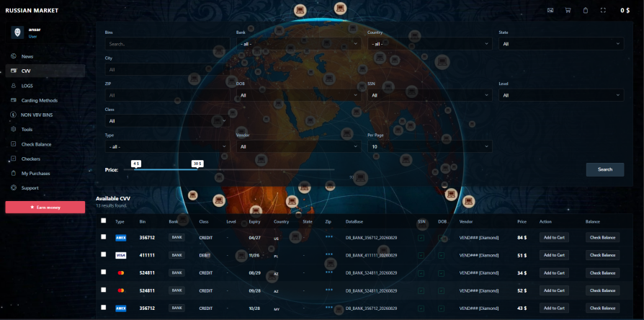
Task: Tick the select-all checkbox in table header
Action: point(104,221)
